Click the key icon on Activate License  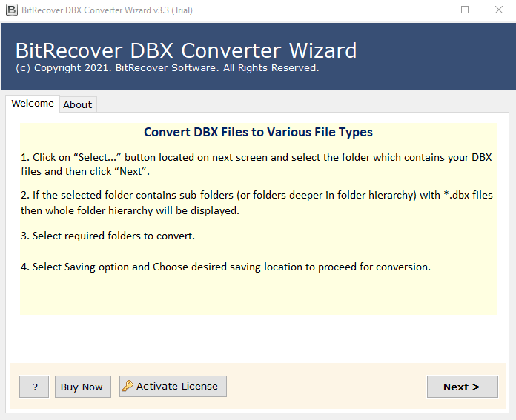(x=128, y=386)
